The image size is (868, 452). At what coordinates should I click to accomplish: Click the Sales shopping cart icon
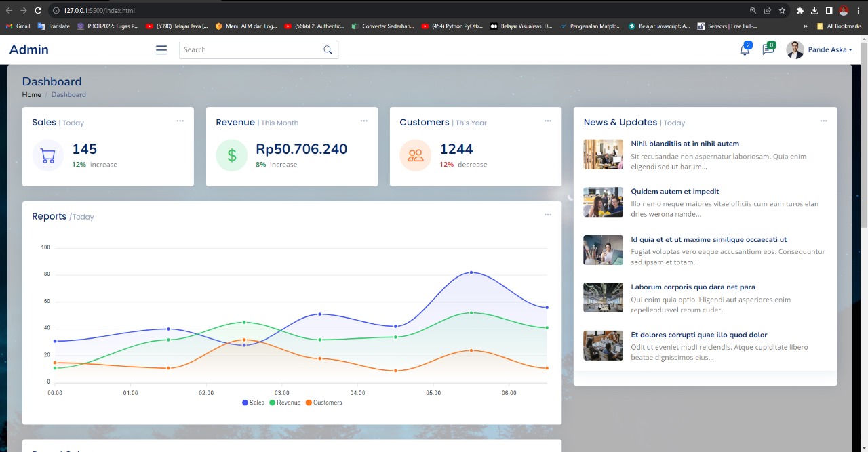[x=48, y=156]
